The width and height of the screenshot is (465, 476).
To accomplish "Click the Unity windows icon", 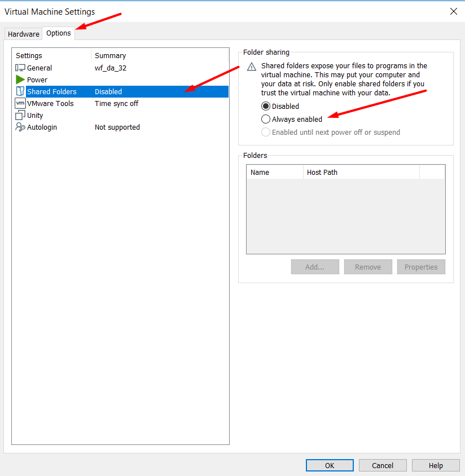I will click(x=20, y=115).
